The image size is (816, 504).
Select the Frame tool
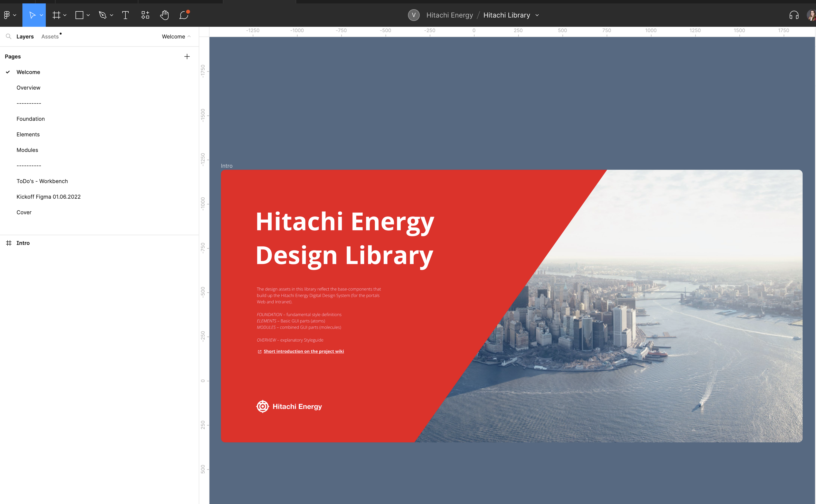[x=56, y=15]
